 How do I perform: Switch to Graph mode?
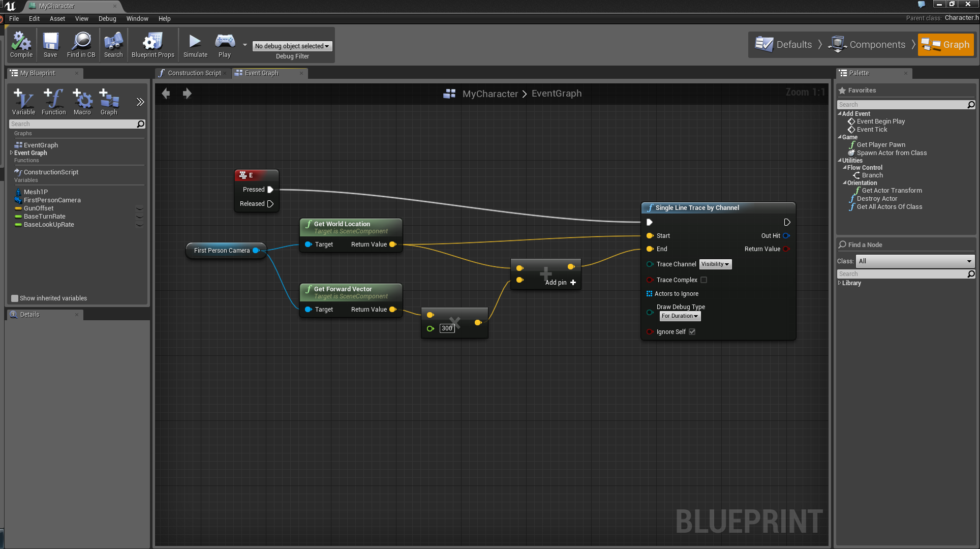pyautogui.click(x=945, y=45)
